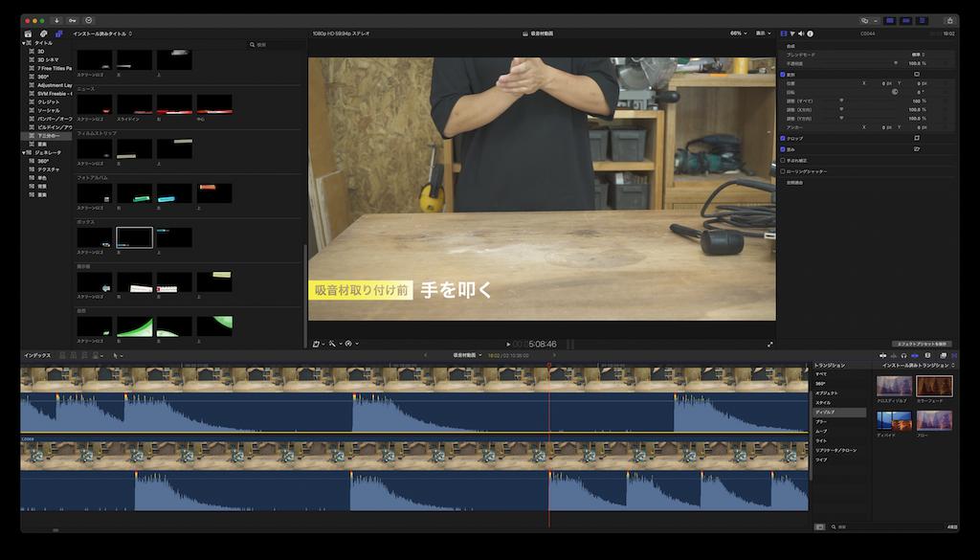
Task: Select ブラー transitions category
Action: 820,422
